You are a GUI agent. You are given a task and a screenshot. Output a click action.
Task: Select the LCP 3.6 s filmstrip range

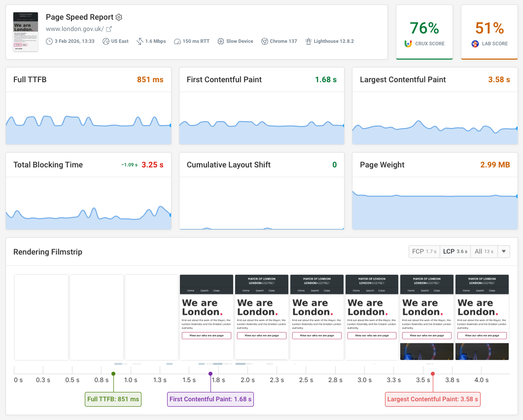[454, 252]
